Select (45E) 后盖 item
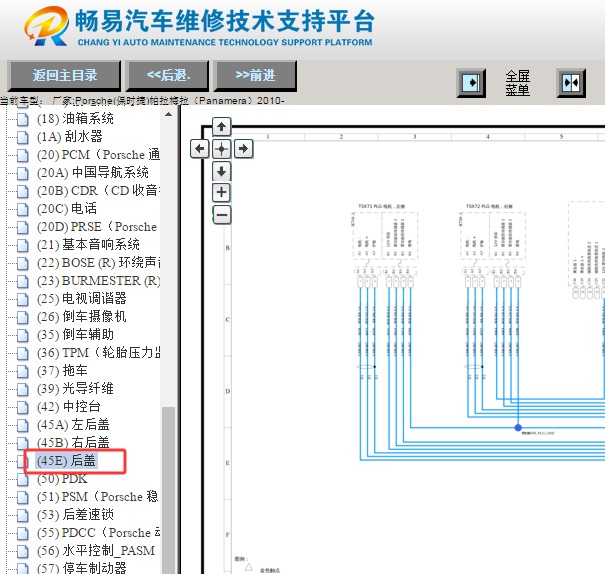The image size is (605, 574). click(66, 461)
